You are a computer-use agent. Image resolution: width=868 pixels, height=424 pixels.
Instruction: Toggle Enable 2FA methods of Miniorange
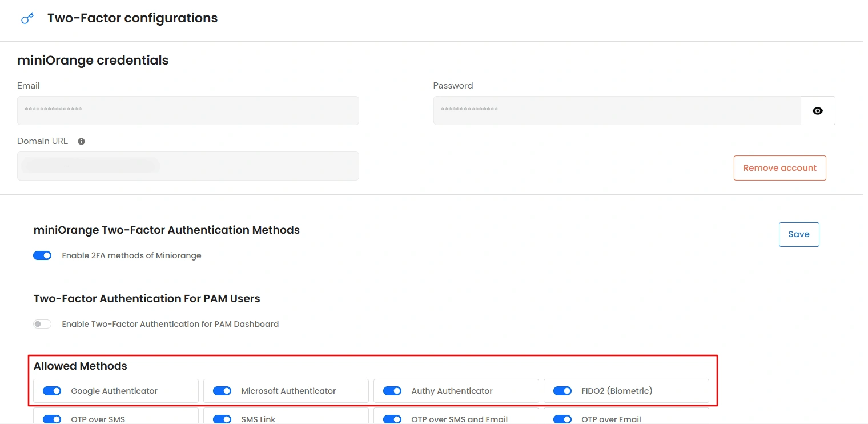coord(42,255)
